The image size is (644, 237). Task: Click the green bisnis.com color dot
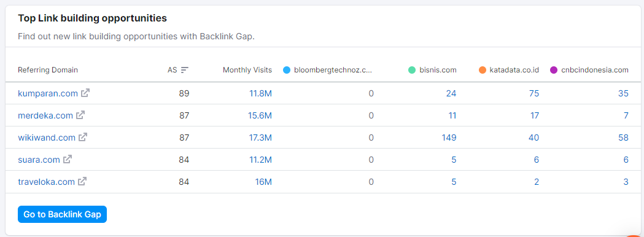pos(412,70)
